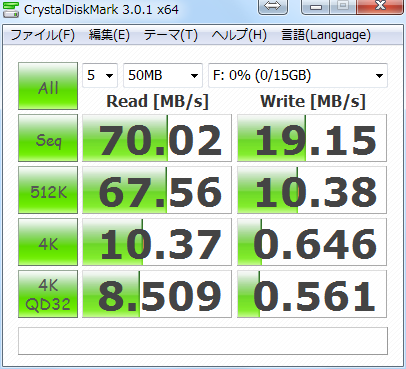Click the Read [MB/s] column header
This screenshot has height=369, width=406.
[157, 101]
